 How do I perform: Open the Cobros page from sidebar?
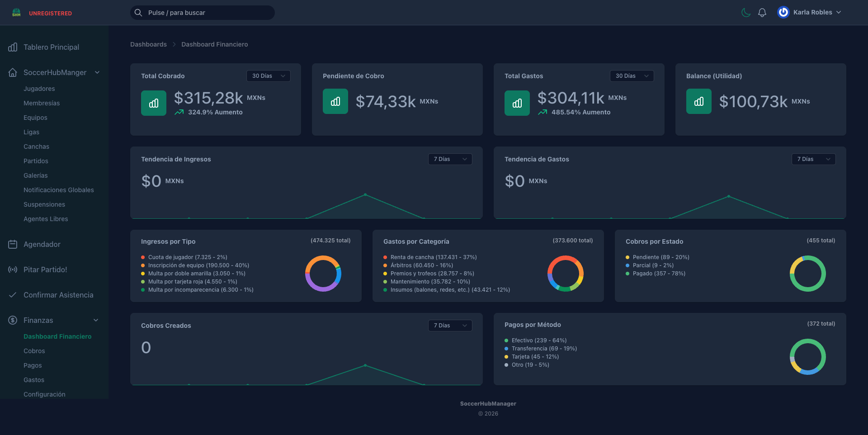[x=34, y=350]
